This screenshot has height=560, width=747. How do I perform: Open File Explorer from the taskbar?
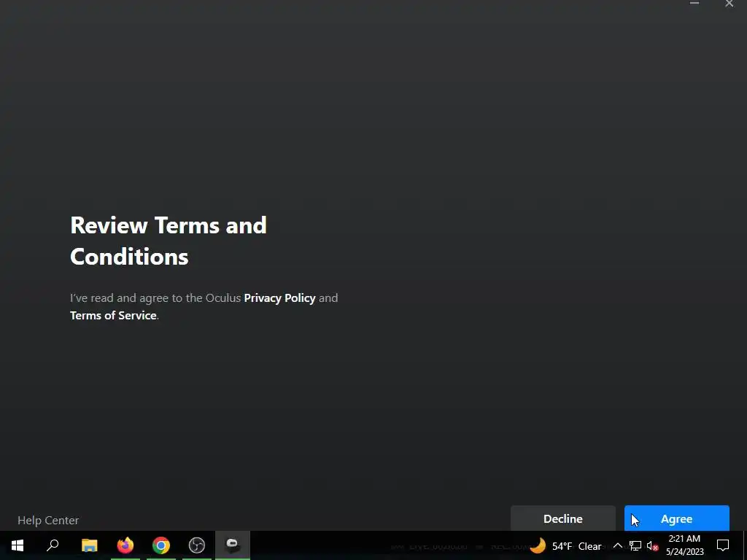click(89, 545)
